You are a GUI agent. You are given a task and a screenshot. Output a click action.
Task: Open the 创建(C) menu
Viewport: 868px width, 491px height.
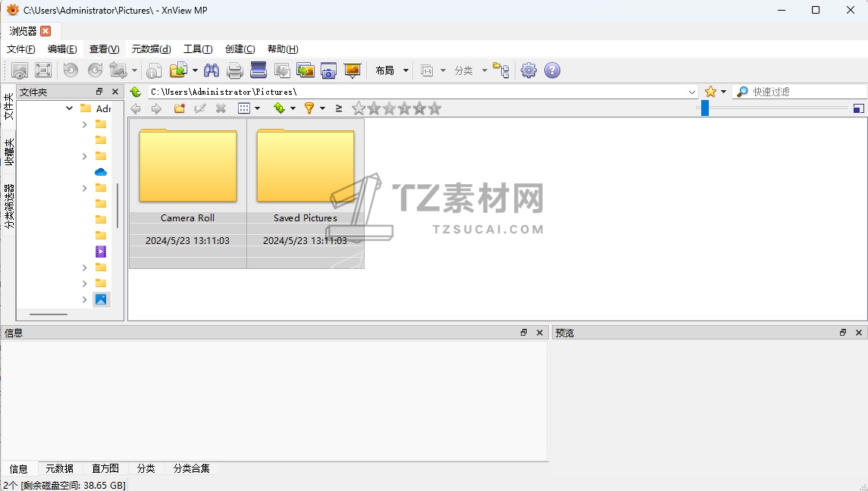pos(240,49)
